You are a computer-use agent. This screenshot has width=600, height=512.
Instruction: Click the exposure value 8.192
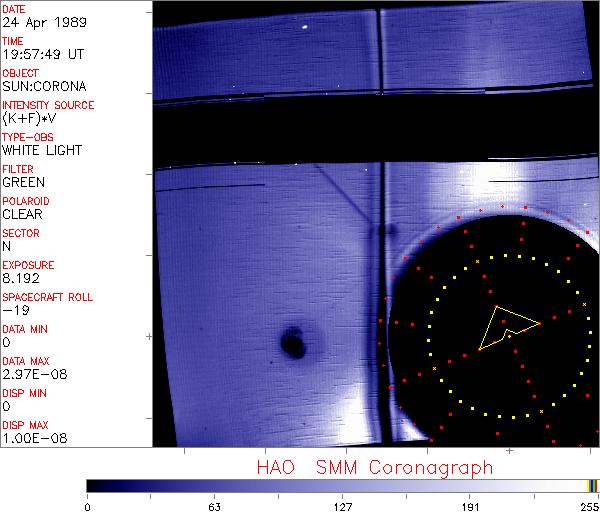point(20,278)
